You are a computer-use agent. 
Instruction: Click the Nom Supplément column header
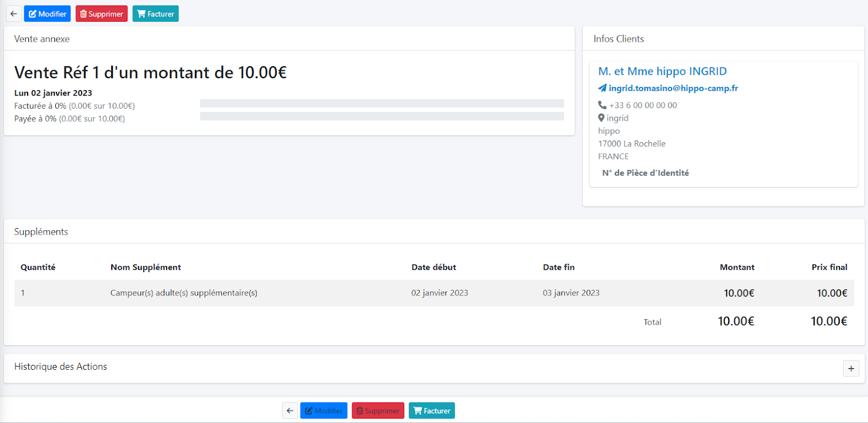[x=145, y=267]
